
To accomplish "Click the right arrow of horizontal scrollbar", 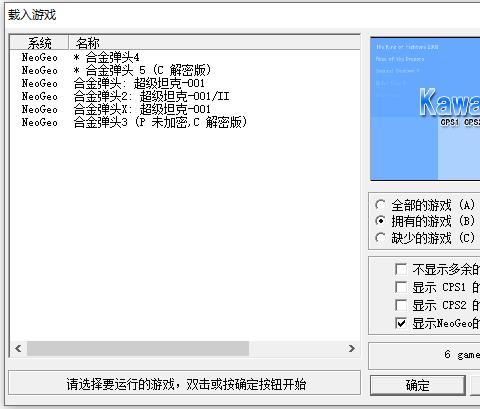I will point(352,349).
